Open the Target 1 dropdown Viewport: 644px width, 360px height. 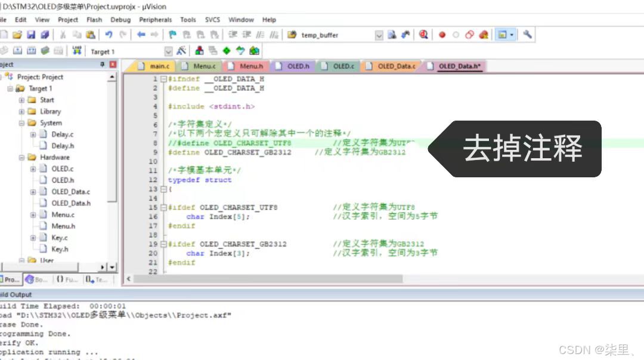[x=168, y=51]
